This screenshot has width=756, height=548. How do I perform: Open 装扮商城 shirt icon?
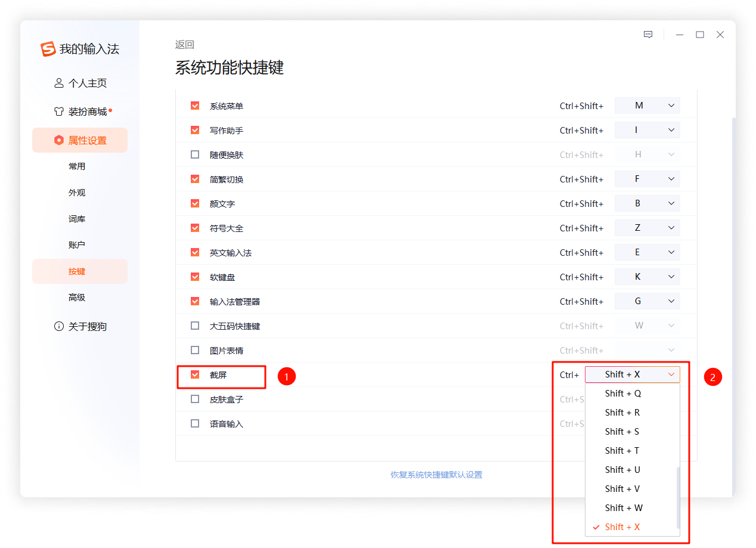click(x=59, y=112)
